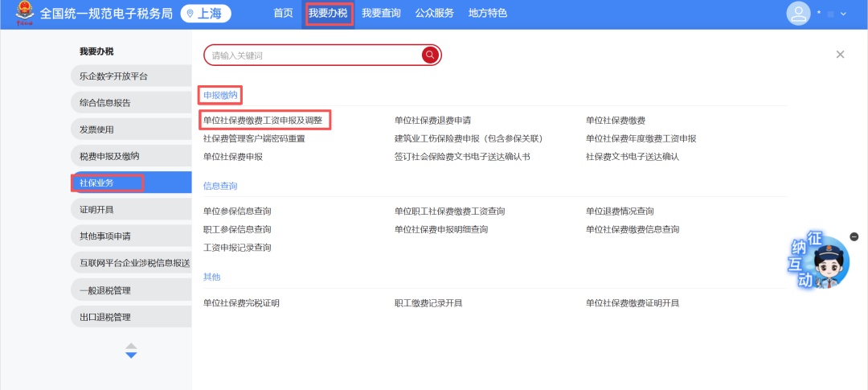Select 税费申报及缴纳 in the sidebar
868x390 pixels.
109,156
